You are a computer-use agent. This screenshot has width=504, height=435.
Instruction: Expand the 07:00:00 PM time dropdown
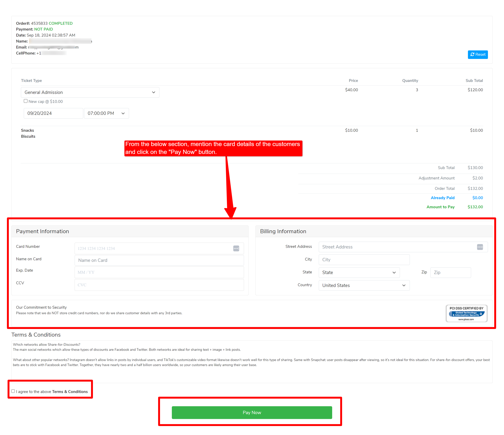[106, 113]
